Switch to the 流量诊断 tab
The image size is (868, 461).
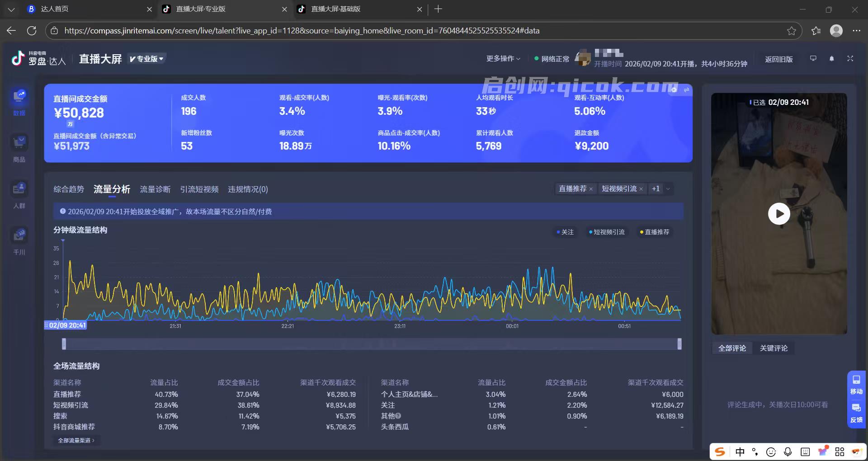(x=155, y=189)
